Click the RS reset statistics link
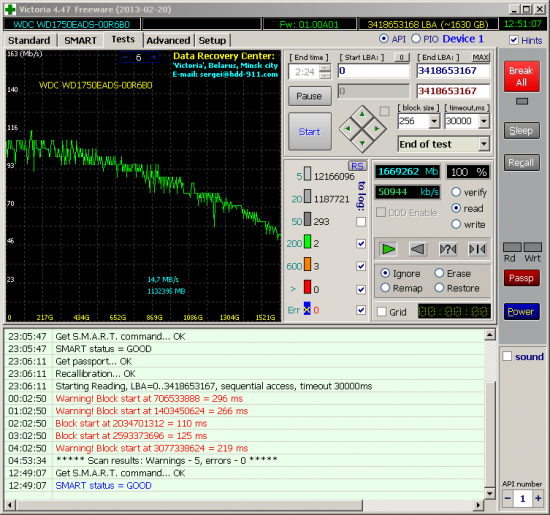 pos(357,166)
